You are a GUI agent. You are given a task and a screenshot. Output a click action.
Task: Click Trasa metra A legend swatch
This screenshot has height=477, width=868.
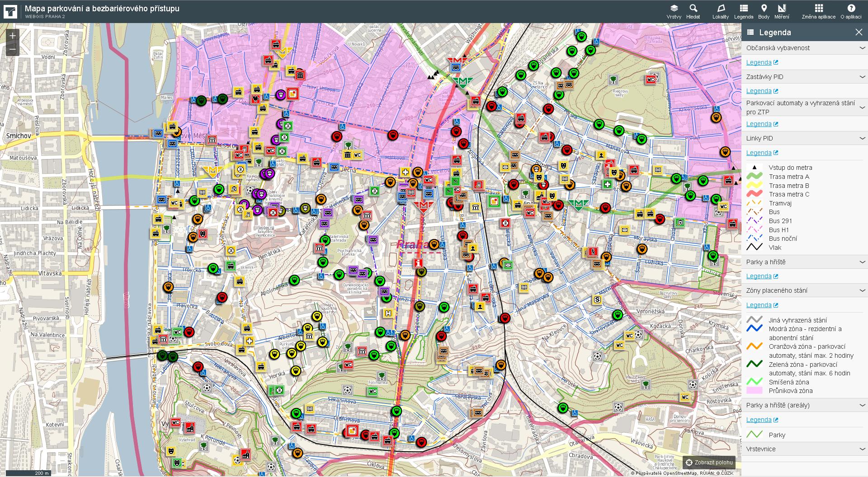(755, 177)
